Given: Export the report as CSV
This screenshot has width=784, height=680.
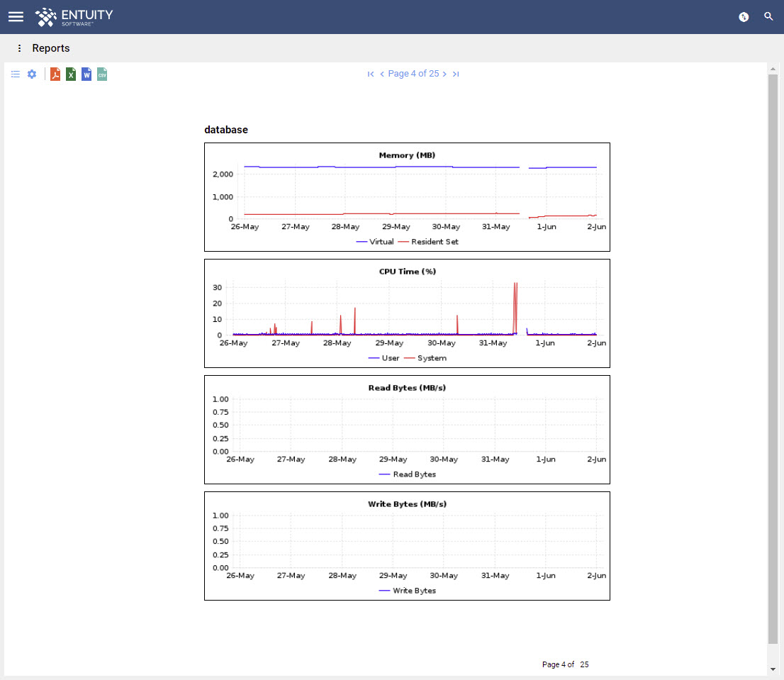Looking at the screenshot, I should [102, 74].
